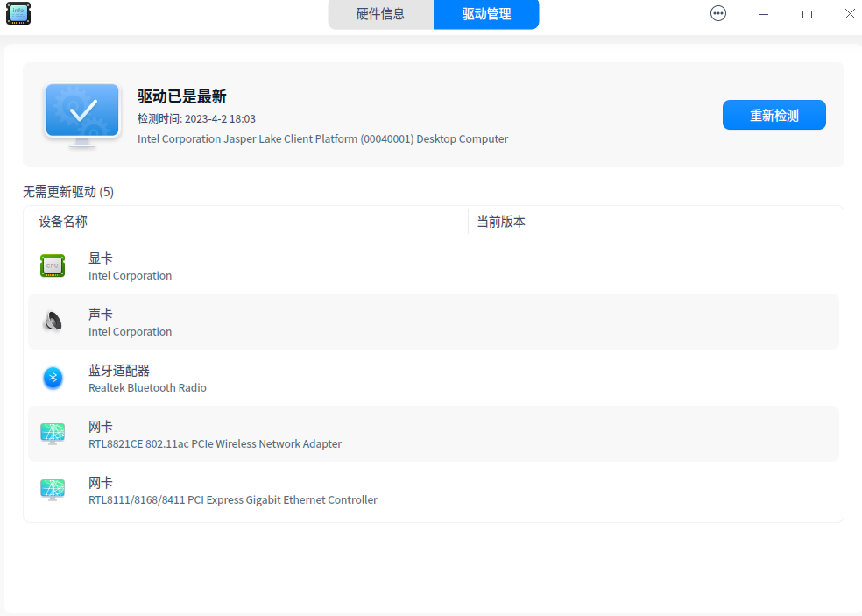Select the 声卡 Intel Corporation row

click(434, 322)
